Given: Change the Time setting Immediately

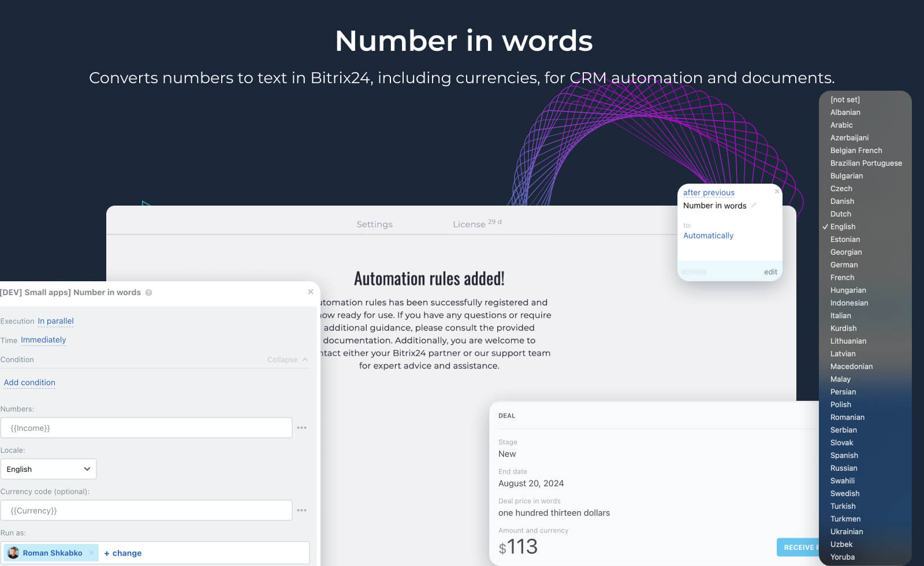Looking at the screenshot, I should 43,340.
